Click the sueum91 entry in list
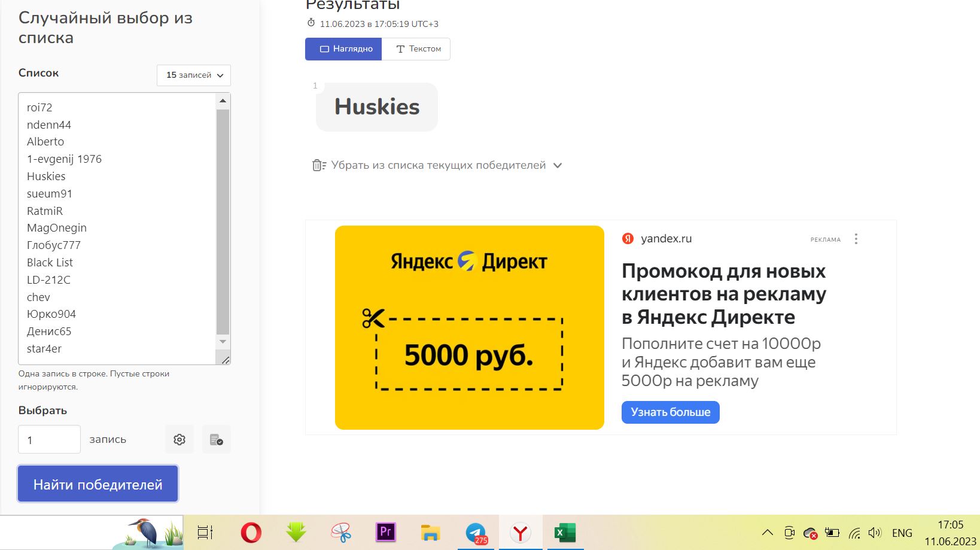The height and width of the screenshot is (550, 980). 50,194
